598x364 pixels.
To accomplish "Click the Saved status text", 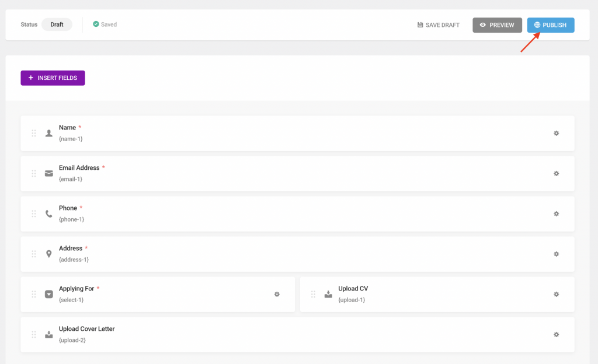I will click(x=109, y=24).
